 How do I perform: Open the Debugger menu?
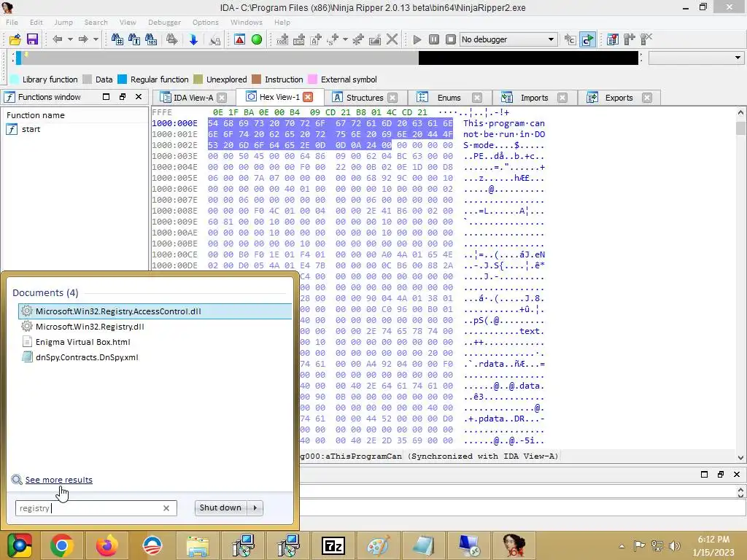[x=164, y=23]
